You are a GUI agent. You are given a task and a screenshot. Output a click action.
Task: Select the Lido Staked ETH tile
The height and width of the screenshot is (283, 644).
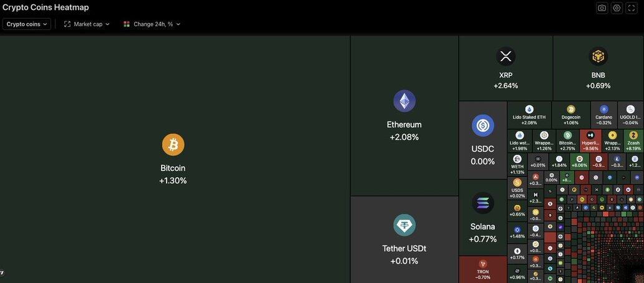(x=529, y=115)
